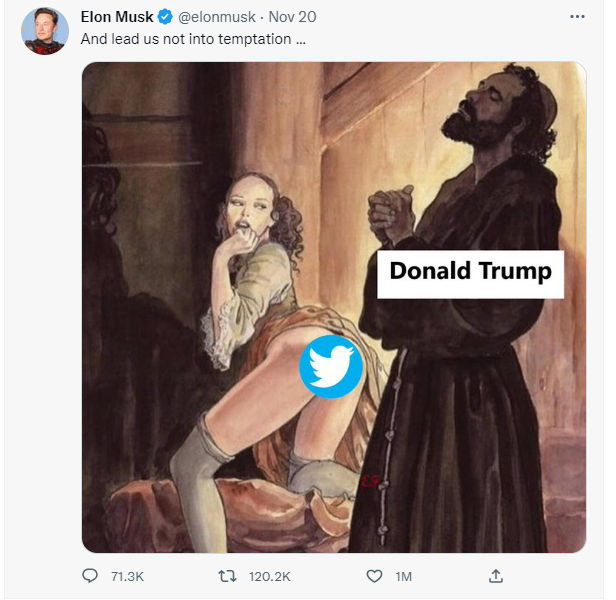The image size is (616, 600).
Task: View the 1M likes count
Action: coord(403,576)
